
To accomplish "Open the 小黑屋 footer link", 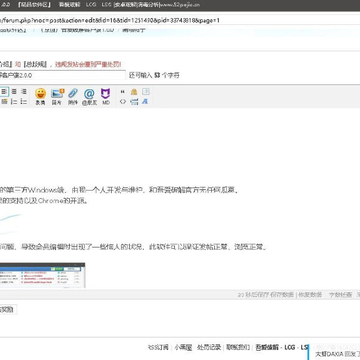I will [x=183, y=347].
